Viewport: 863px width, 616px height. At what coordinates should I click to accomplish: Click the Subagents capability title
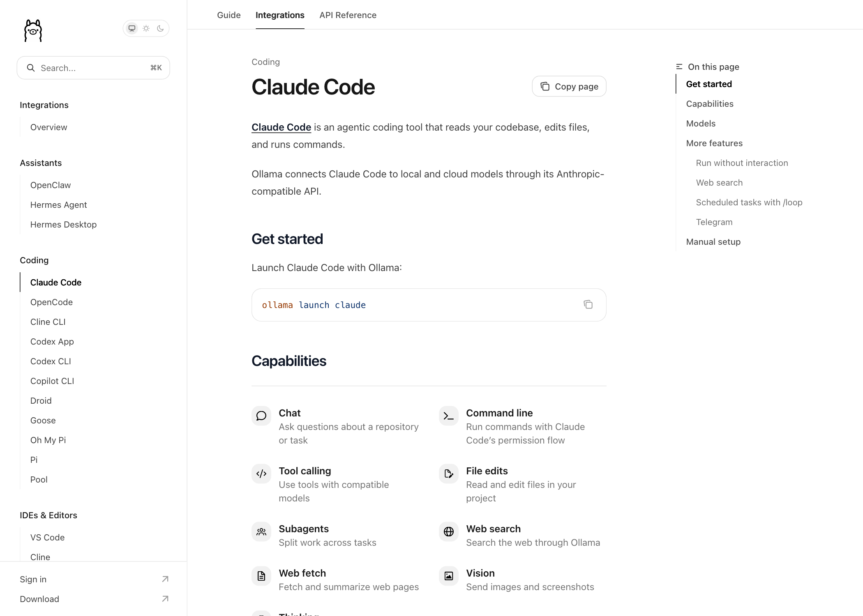coord(304,529)
